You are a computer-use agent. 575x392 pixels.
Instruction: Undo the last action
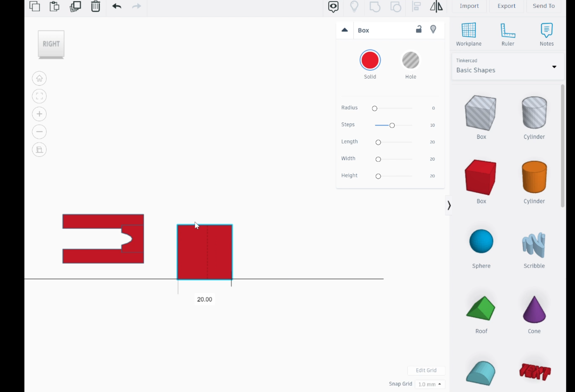tap(116, 6)
